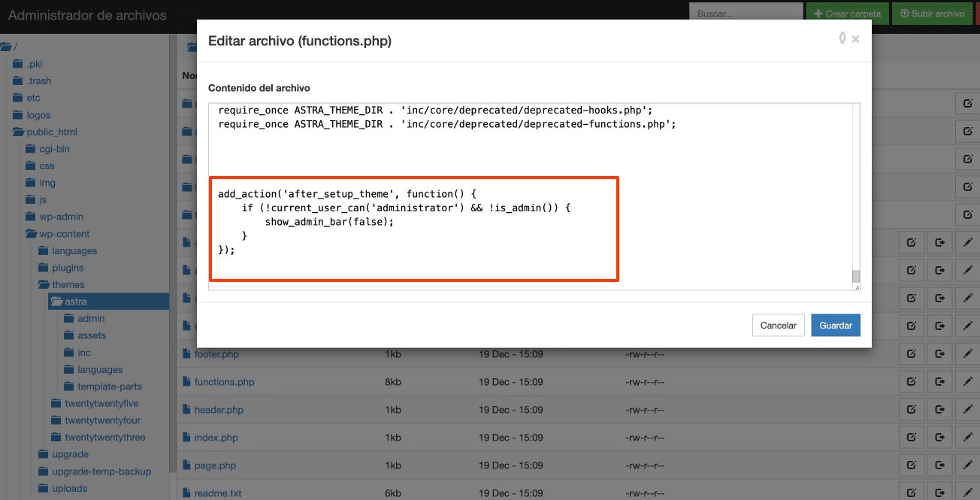
Task: Focus the Buscar search field
Action: (746, 14)
